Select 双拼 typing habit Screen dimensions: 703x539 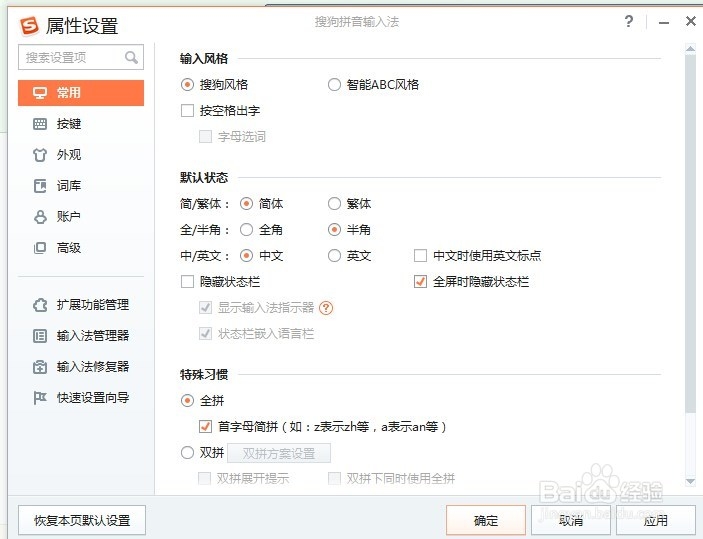187,453
